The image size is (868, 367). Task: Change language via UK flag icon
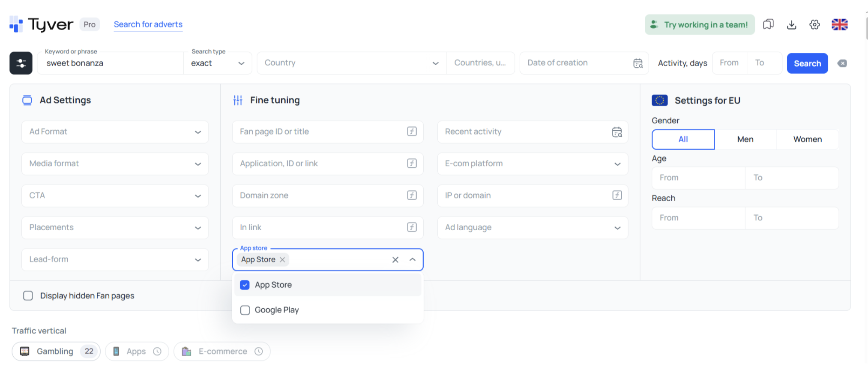839,24
